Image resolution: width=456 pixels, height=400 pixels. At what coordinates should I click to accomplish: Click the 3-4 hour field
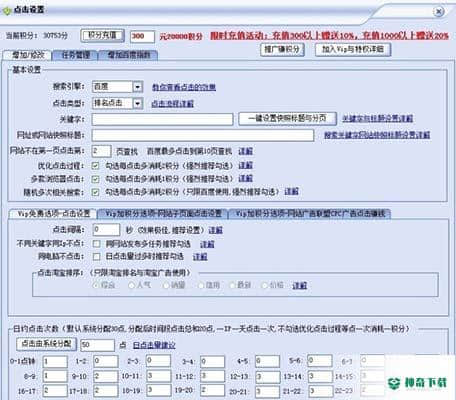[212, 361]
